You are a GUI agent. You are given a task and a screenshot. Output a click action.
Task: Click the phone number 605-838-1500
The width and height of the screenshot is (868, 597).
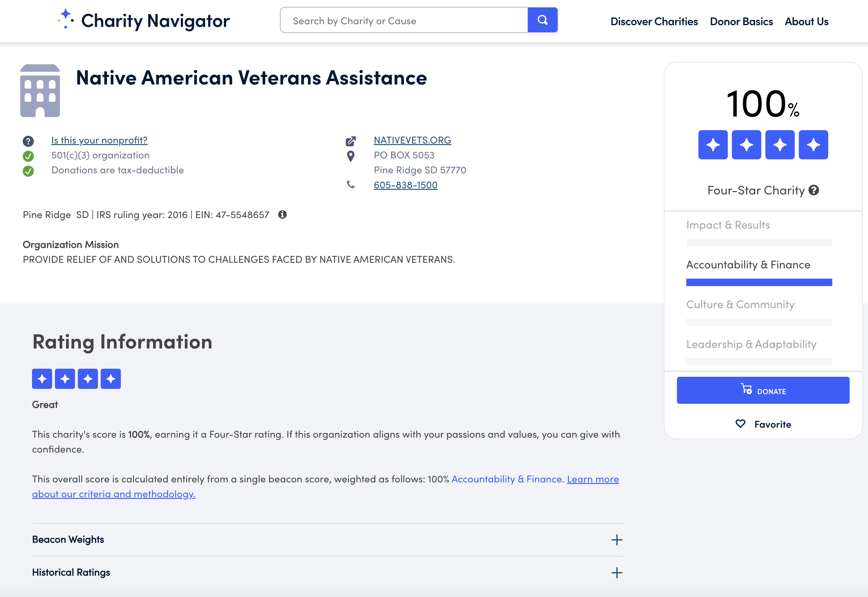pos(405,185)
